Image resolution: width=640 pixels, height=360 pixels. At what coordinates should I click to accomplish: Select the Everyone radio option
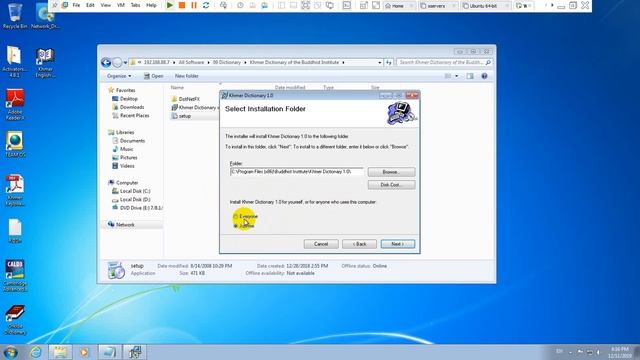coord(245,216)
